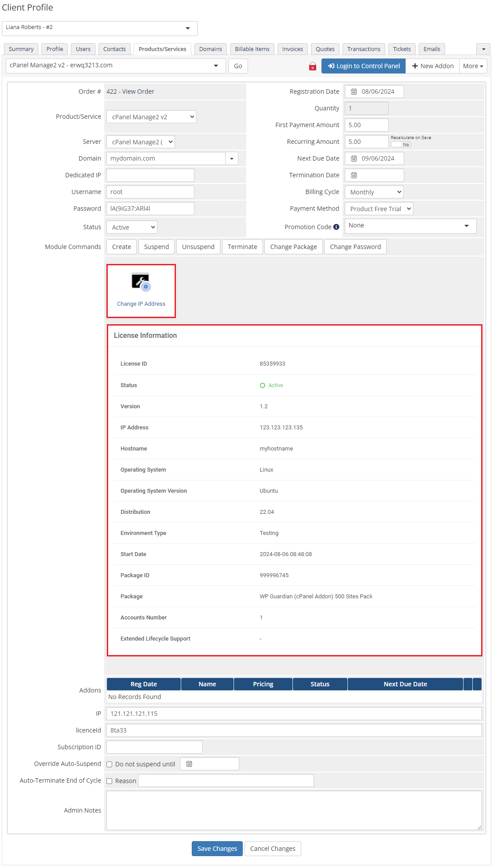Click the Change IP Address wrench icon

(x=141, y=282)
